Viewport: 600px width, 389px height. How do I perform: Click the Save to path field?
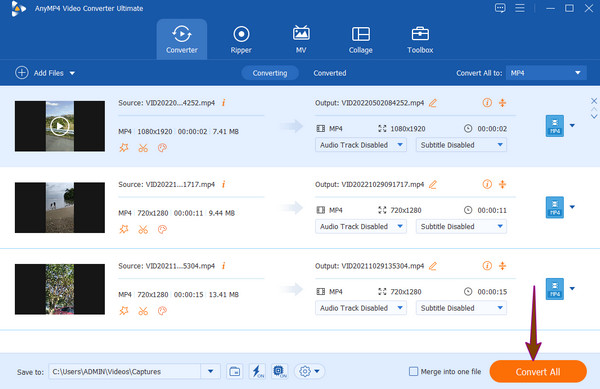click(x=125, y=371)
